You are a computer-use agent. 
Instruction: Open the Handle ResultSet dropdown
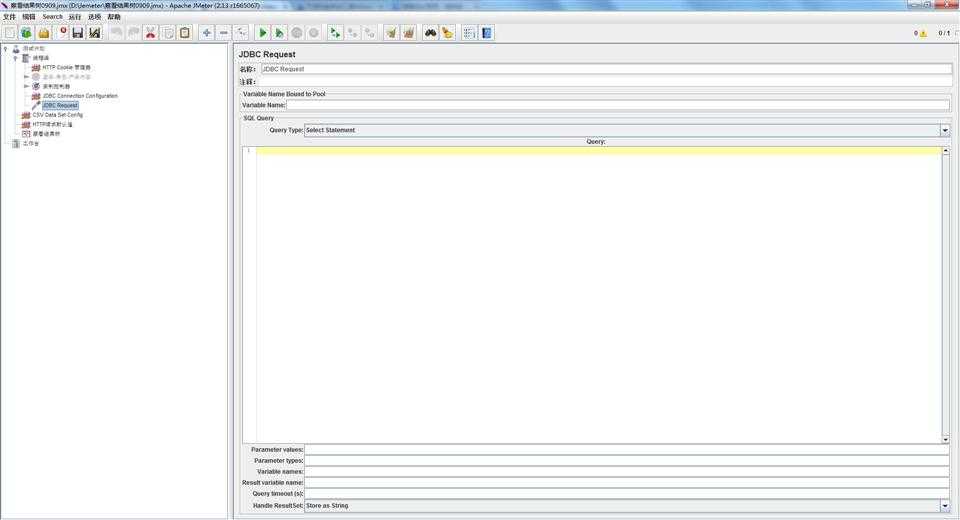point(945,505)
